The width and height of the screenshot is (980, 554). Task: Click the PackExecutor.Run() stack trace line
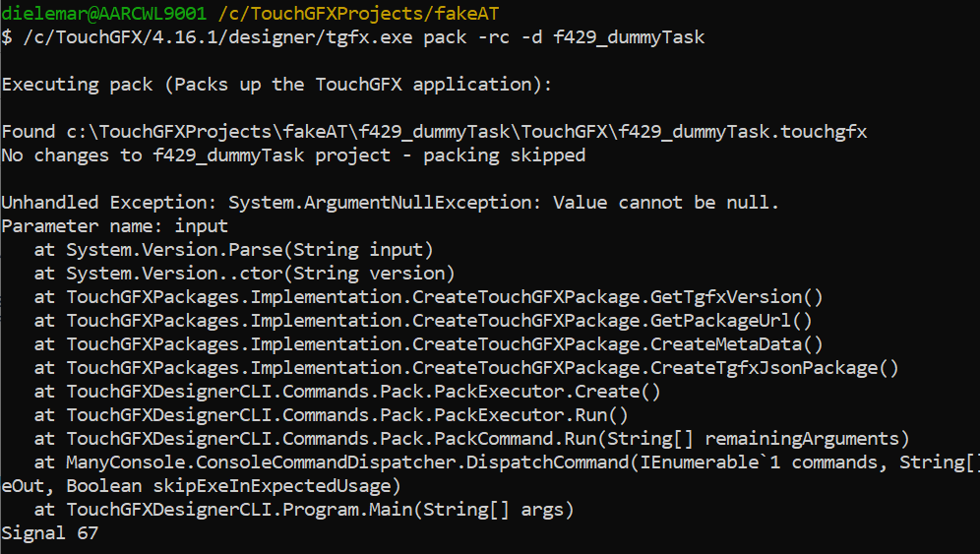click(x=332, y=415)
